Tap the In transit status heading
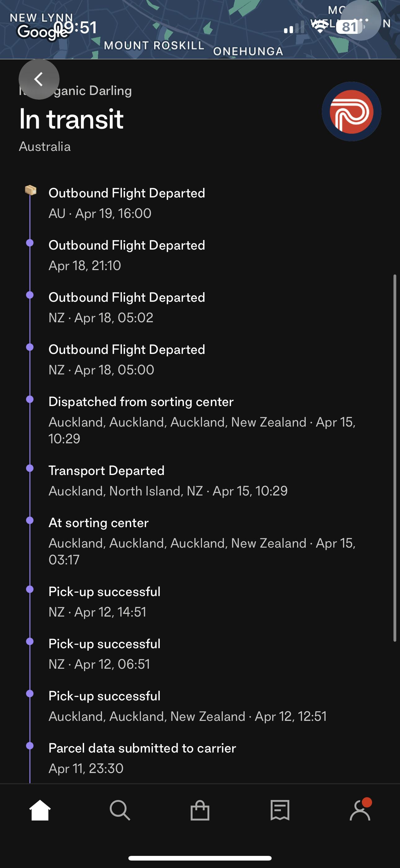400x868 pixels. click(x=71, y=119)
